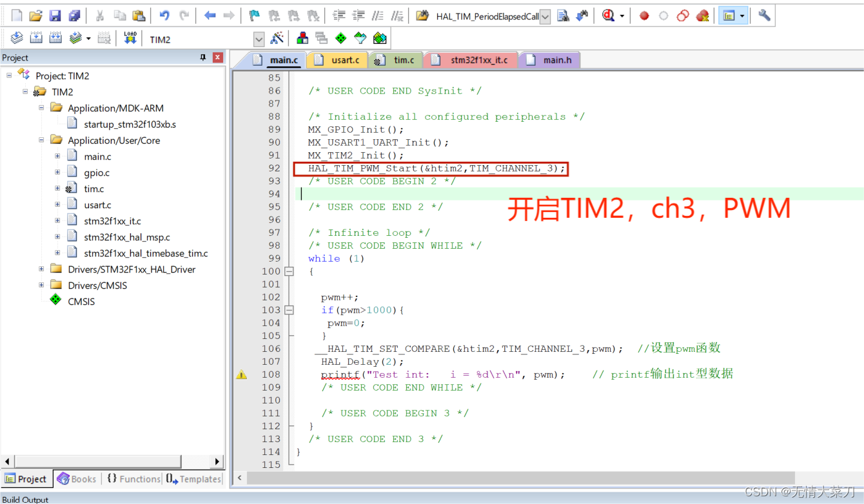Click the warning marker on line 108
The image size is (864, 504).
click(241, 374)
